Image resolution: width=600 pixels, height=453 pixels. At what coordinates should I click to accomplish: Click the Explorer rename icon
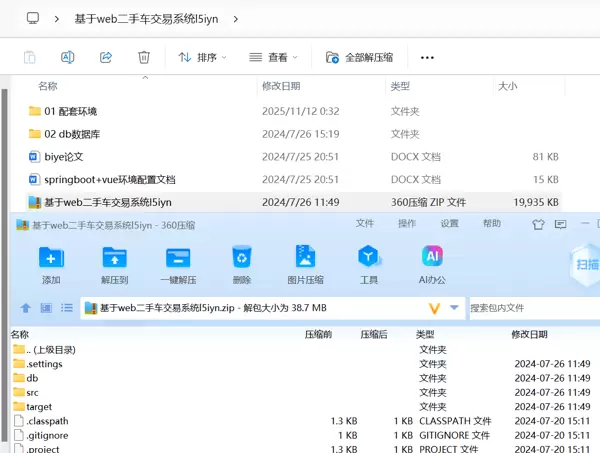point(68,58)
